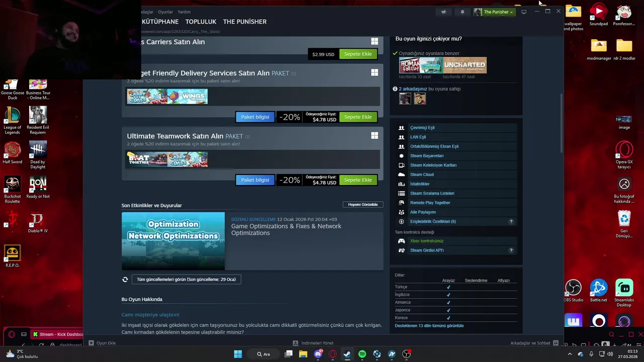
Task: Open Paket bilgisi for Friendly Delivery Services
Action: [x=255, y=117]
